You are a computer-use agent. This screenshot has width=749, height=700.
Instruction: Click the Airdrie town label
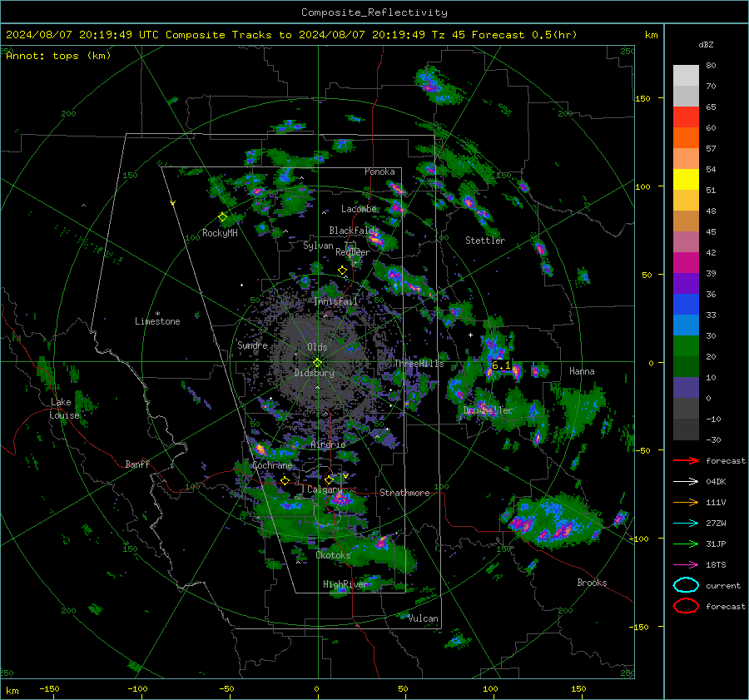(x=328, y=444)
